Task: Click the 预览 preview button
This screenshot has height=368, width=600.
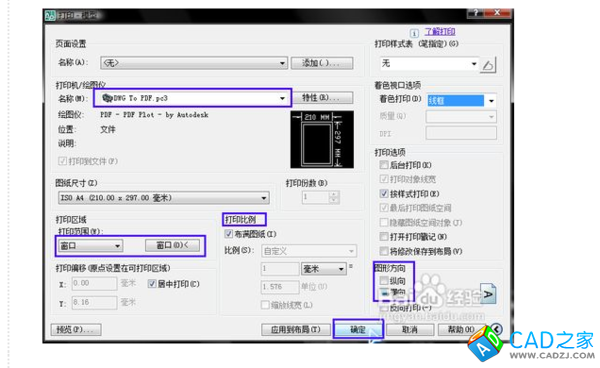Action: tap(76, 329)
